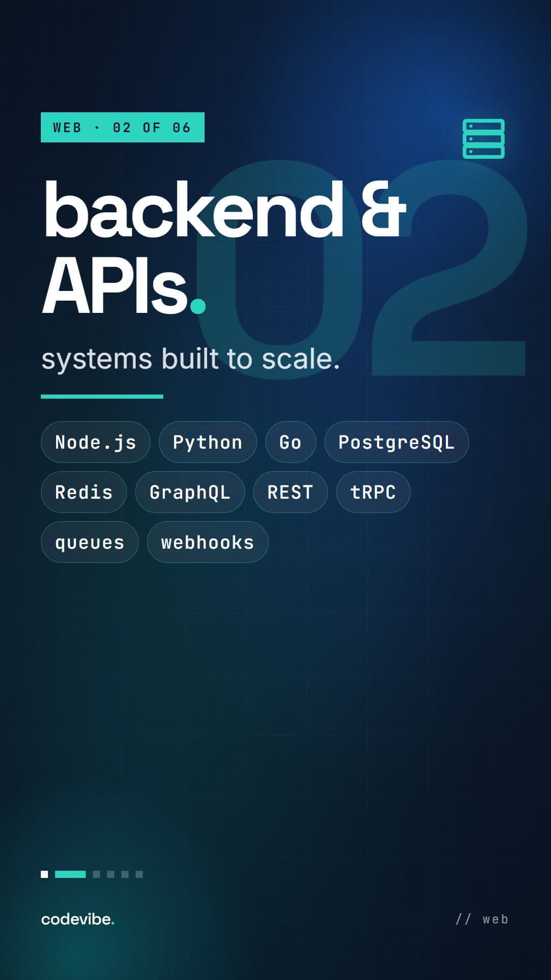Select the Python tag chip

pos(208,442)
